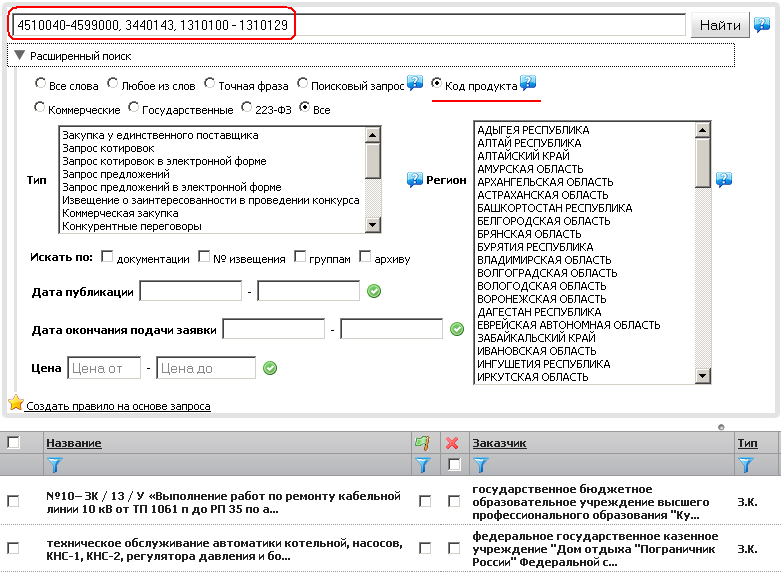The width and height of the screenshot is (781, 573).
Task: Check the архиву search option
Action: click(x=365, y=257)
